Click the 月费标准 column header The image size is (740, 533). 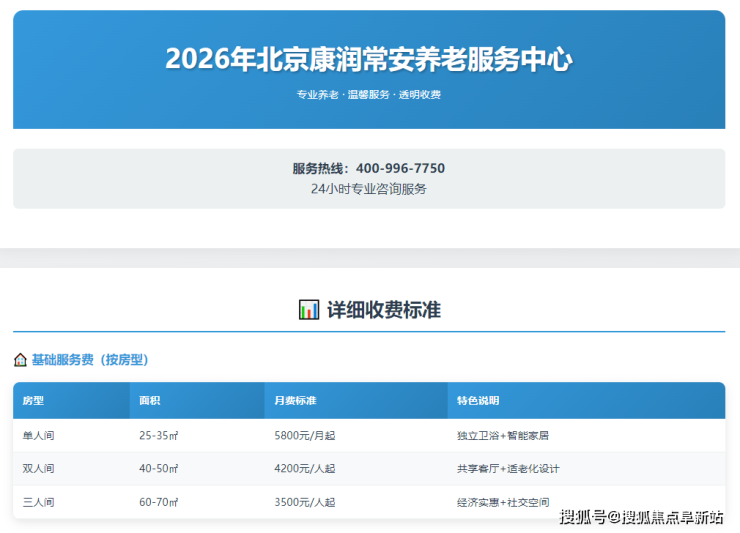pyautogui.click(x=295, y=401)
